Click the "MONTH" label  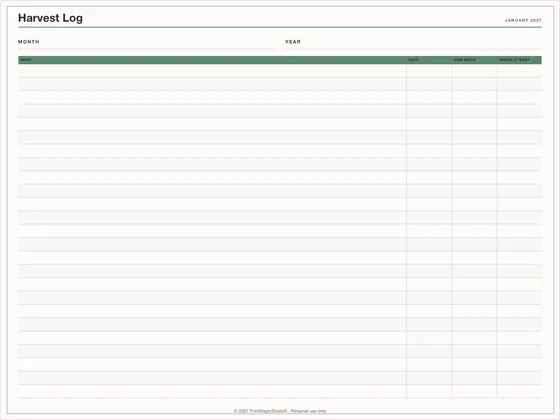click(29, 42)
